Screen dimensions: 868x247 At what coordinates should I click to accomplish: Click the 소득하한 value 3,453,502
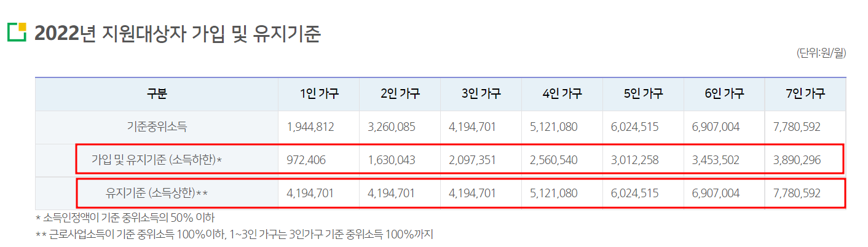pyautogui.click(x=716, y=160)
